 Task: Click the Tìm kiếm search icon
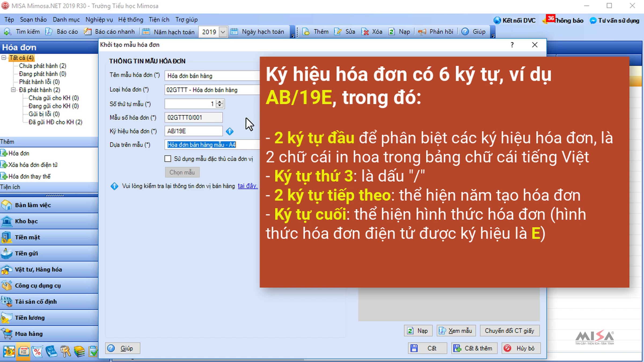pyautogui.click(x=7, y=32)
